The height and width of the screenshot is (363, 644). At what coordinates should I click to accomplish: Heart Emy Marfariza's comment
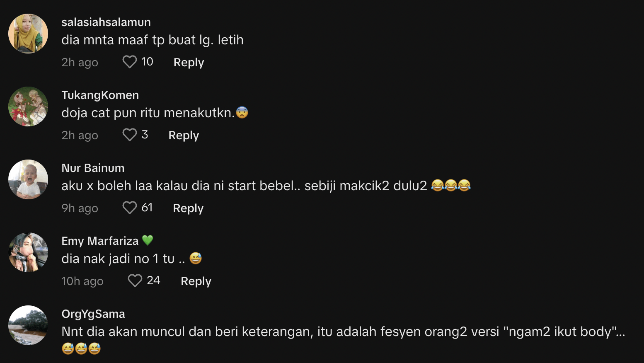click(x=135, y=281)
